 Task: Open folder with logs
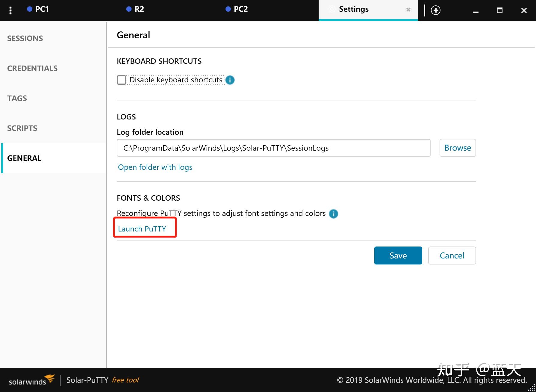155,167
